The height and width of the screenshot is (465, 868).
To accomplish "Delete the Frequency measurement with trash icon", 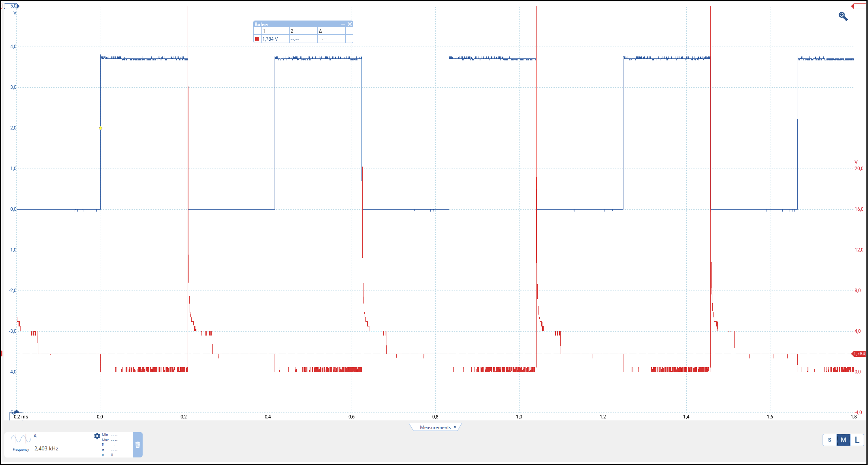I will click(x=137, y=445).
